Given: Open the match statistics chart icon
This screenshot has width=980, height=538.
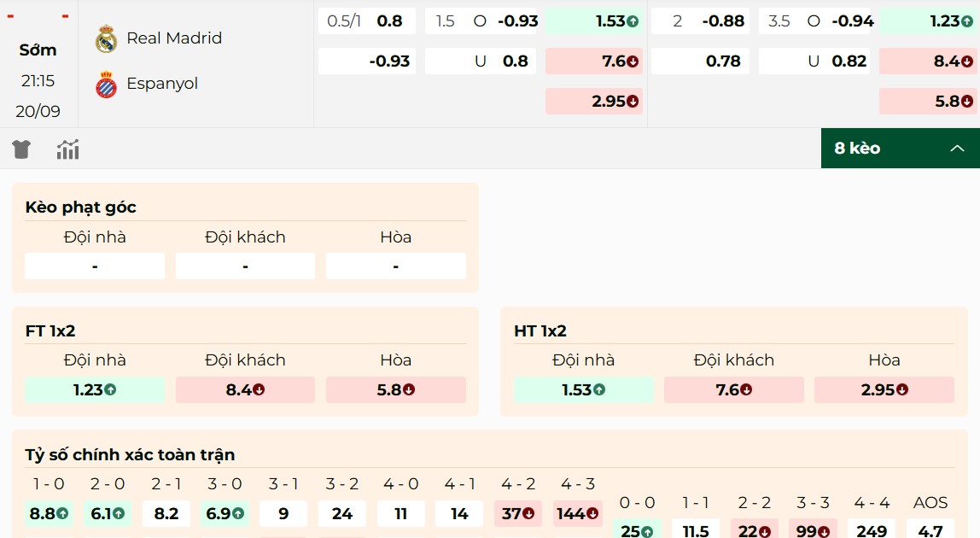Looking at the screenshot, I should pos(68,149).
